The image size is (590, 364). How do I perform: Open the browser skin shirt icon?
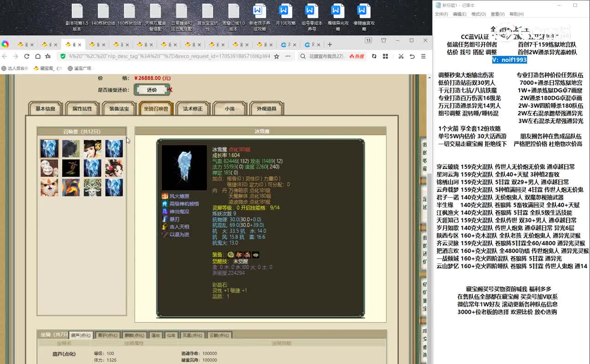[383, 41]
